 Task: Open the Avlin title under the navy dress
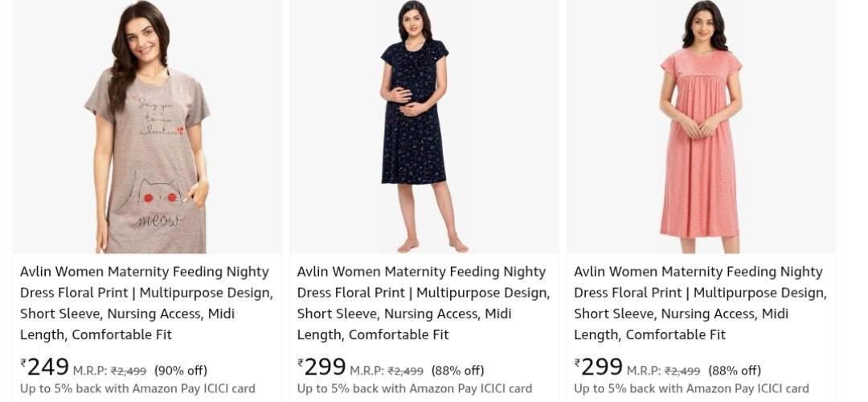[424, 303]
